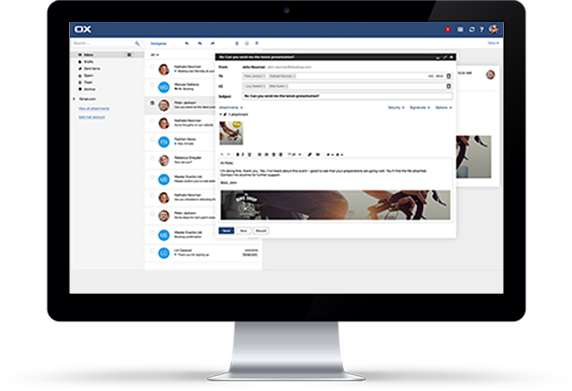The image size is (572, 391).
Task: Select checkbox for first Nathalie Newman mail
Action: coord(152,67)
